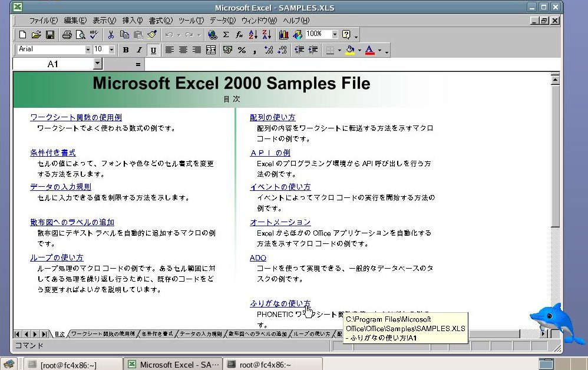Follow the ふりがなの使い方 hyperlink
The image size is (588, 370).
point(280,303)
